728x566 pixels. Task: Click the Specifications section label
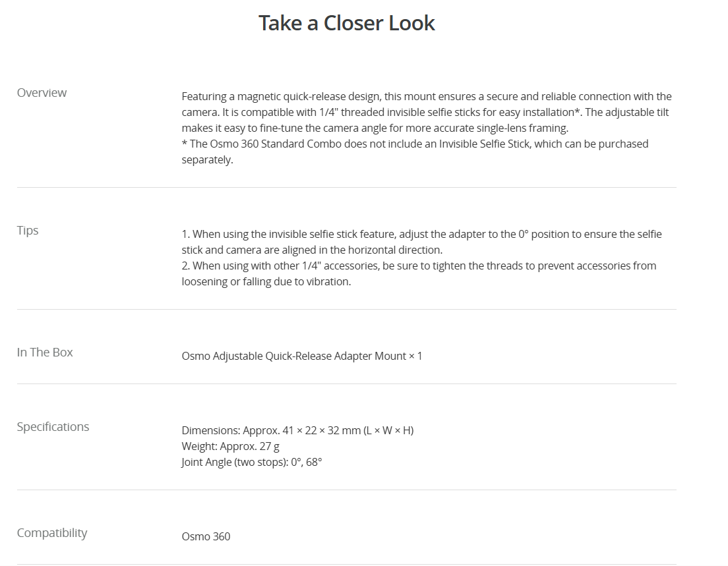[53, 427]
